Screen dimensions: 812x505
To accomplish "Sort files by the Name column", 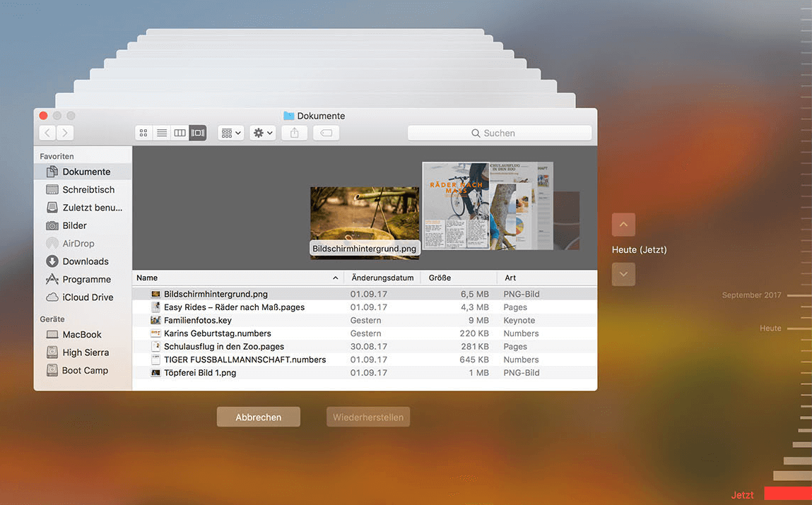I will point(238,278).
